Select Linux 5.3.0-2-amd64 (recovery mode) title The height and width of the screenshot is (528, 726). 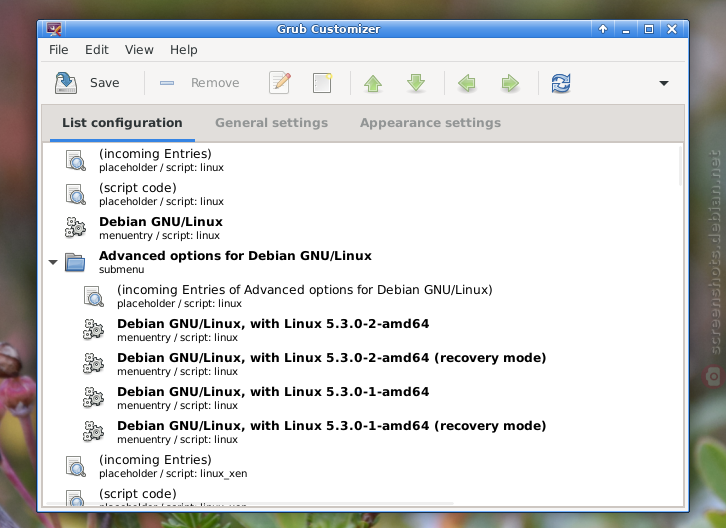(332, 358)
